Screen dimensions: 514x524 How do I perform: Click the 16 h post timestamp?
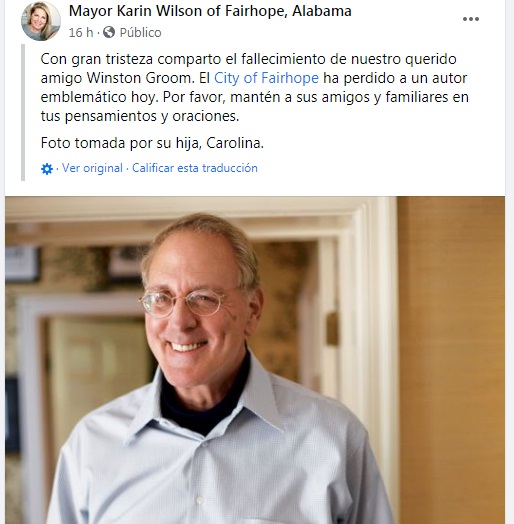tap(81, 32)
